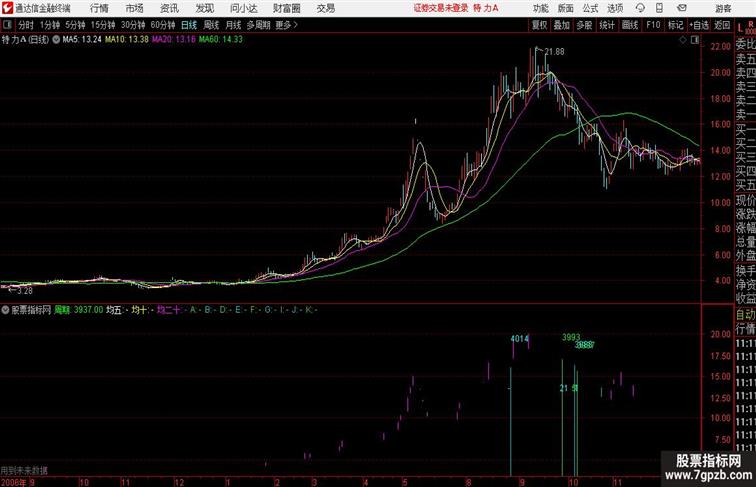Click the MA10: 13.38 value
This screenshot has width=756, height=487.
(x=127, y=40)
